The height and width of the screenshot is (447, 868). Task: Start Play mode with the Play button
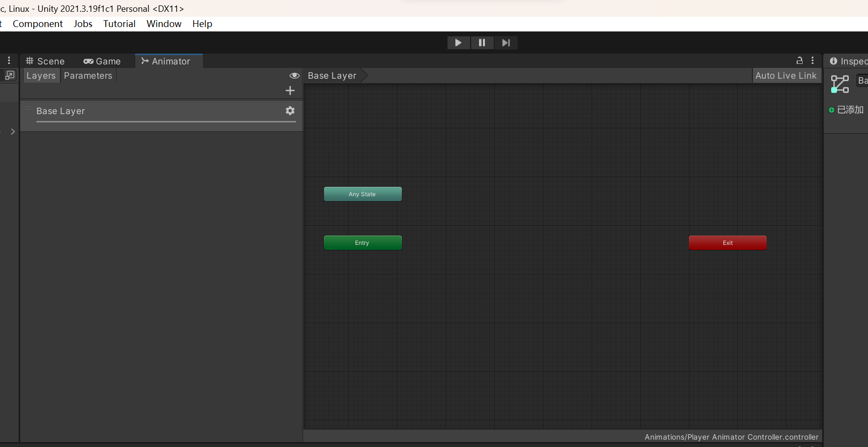(458, 43)
